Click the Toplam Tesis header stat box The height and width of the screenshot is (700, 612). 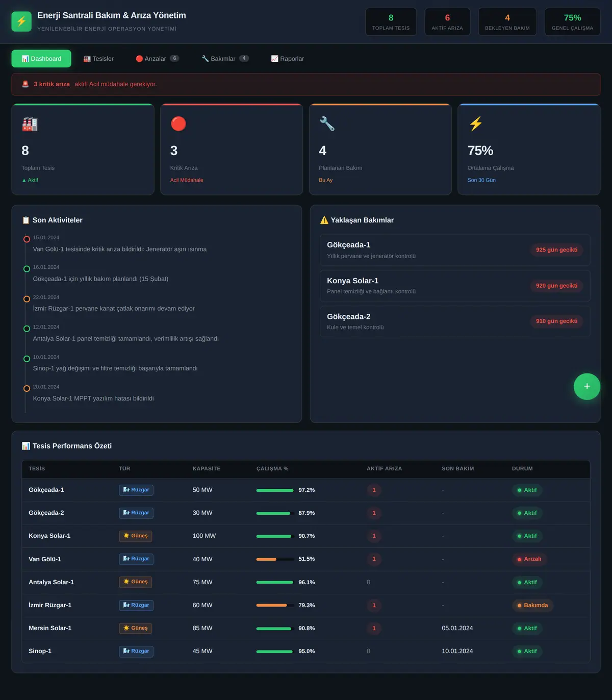pyautogui.click(x=391, y=22)
